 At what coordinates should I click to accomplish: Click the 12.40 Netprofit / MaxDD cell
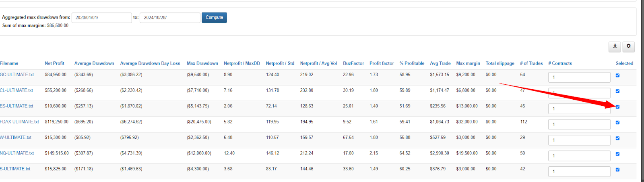[229, 153]
